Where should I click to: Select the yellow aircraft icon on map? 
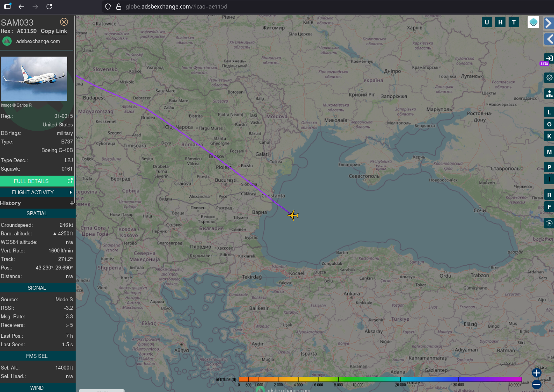[x=293, y=215]
